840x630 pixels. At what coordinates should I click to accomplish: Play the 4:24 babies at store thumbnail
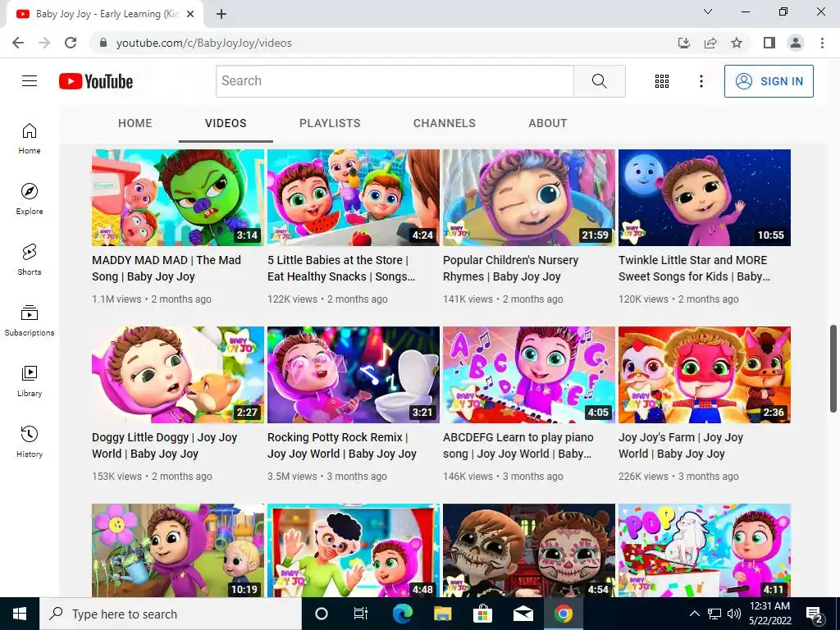[354, 198]
